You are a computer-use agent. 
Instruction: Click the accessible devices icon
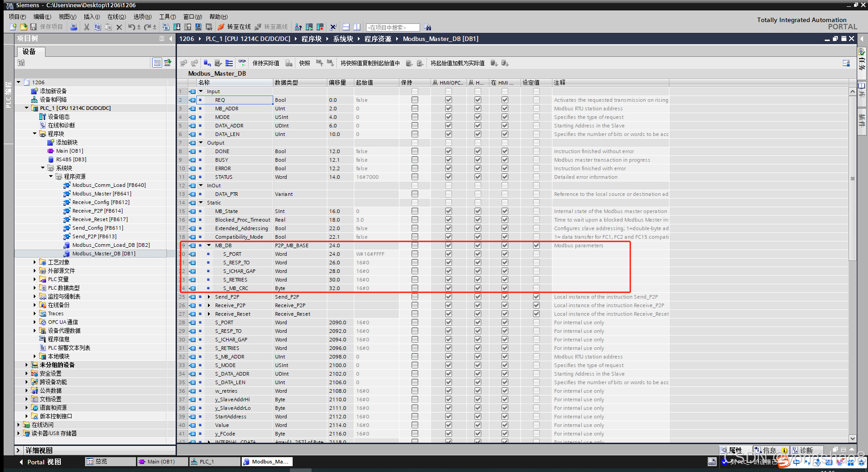[298, 27]
